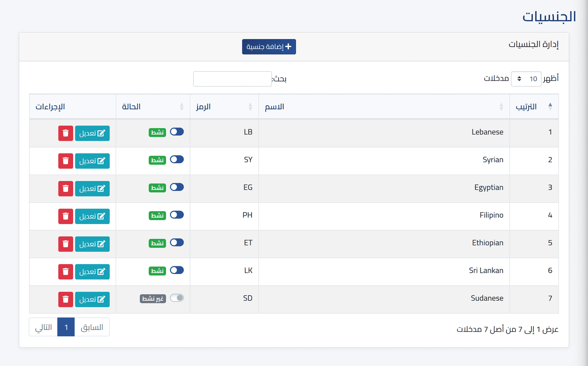Click the إضافة جنسية add button
Screen dimensions: 588x366
pos(269,47)
